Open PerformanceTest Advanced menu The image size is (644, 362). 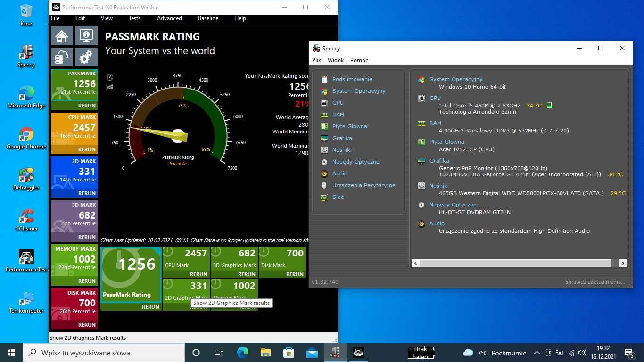(x=169, y=18)
